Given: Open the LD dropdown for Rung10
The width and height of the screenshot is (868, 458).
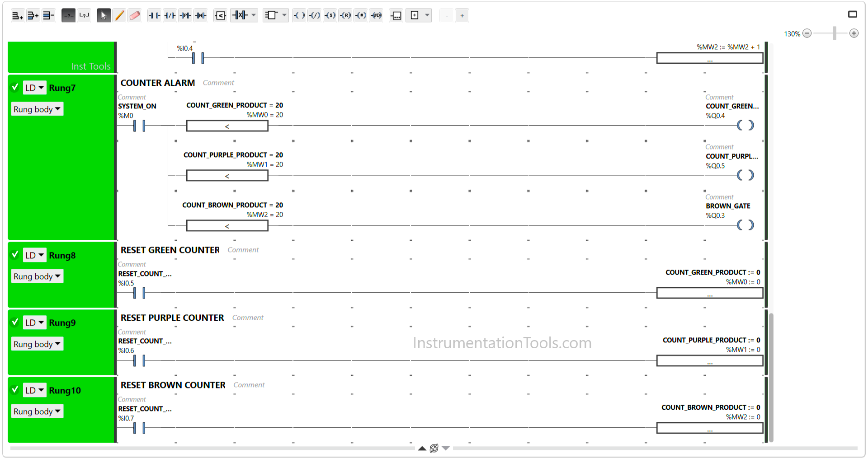Looking at the screenshot, I should coord(34,390).
